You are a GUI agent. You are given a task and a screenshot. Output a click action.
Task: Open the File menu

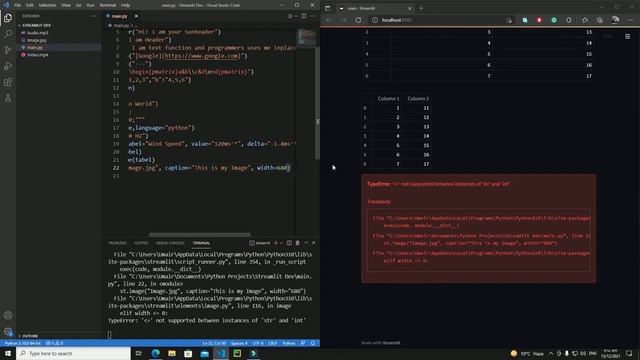18,5
